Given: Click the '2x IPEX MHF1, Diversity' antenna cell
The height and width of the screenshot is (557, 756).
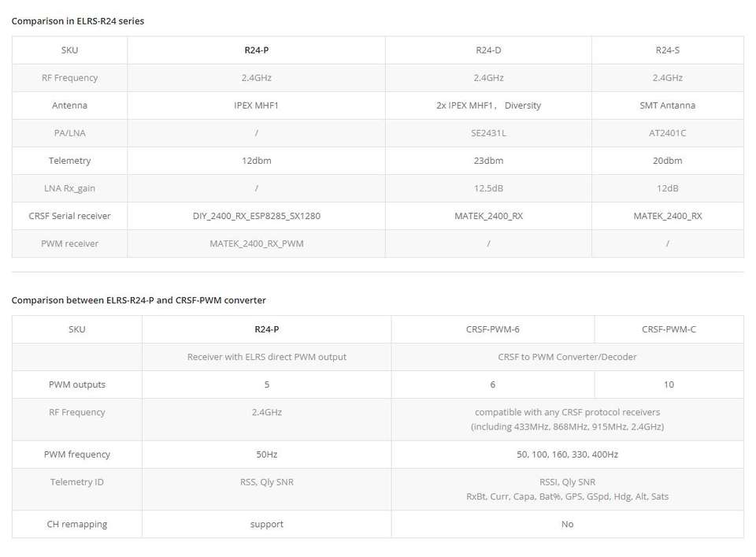Looking at the screenshot, I should pos(488,106).
